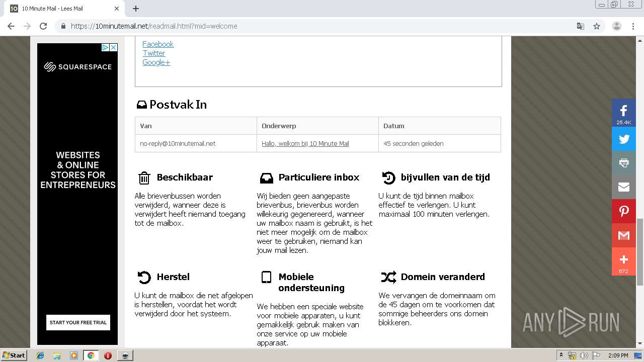Share page via Facebook sidebar icon
This screenshot has height=362, width=644.
click(624, 113)
